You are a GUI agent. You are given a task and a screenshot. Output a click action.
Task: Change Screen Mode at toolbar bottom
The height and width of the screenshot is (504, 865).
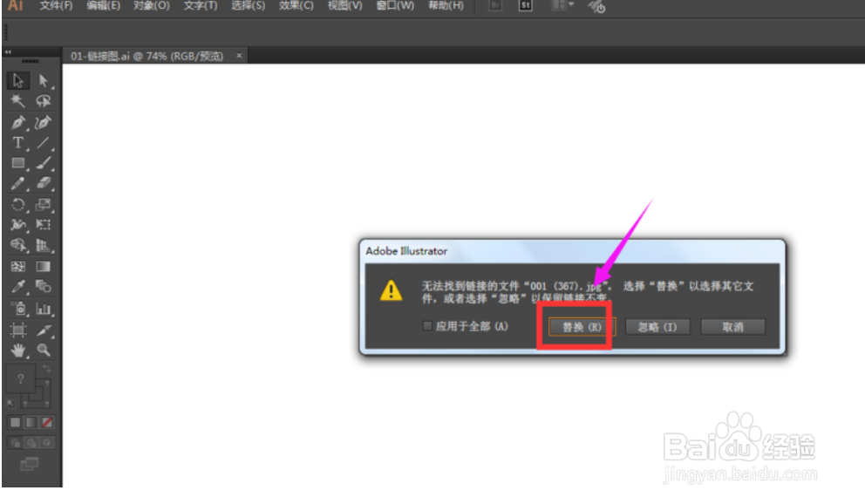[x=30, y=464]
